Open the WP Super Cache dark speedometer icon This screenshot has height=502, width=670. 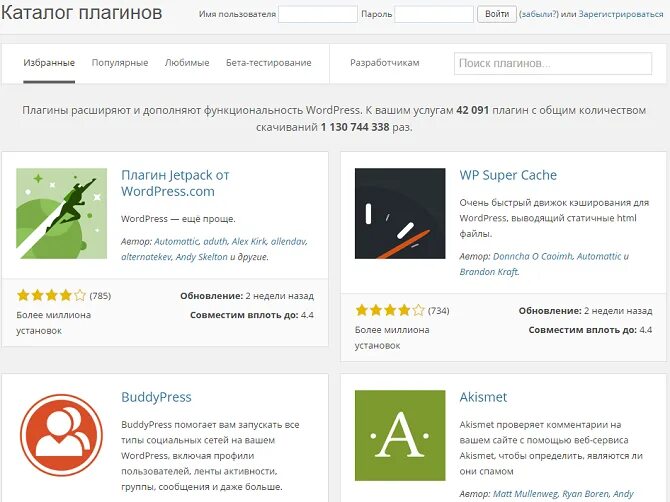[400, 213]
